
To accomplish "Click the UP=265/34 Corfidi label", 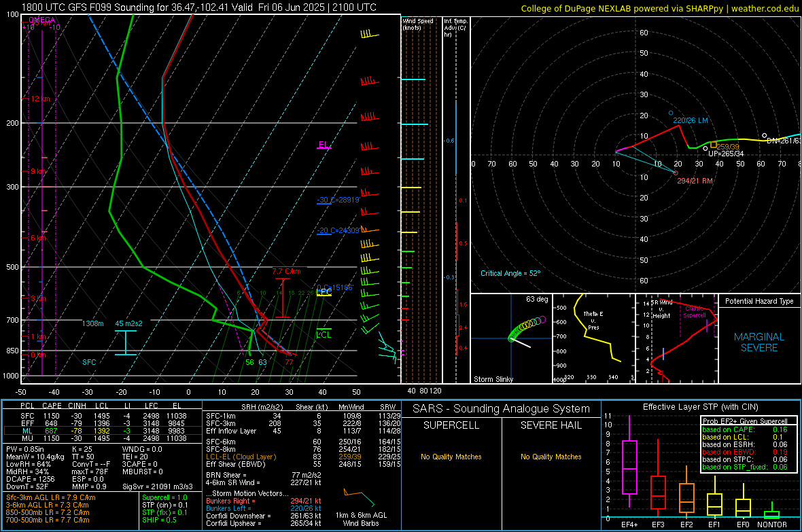I will tap(726, 154).
